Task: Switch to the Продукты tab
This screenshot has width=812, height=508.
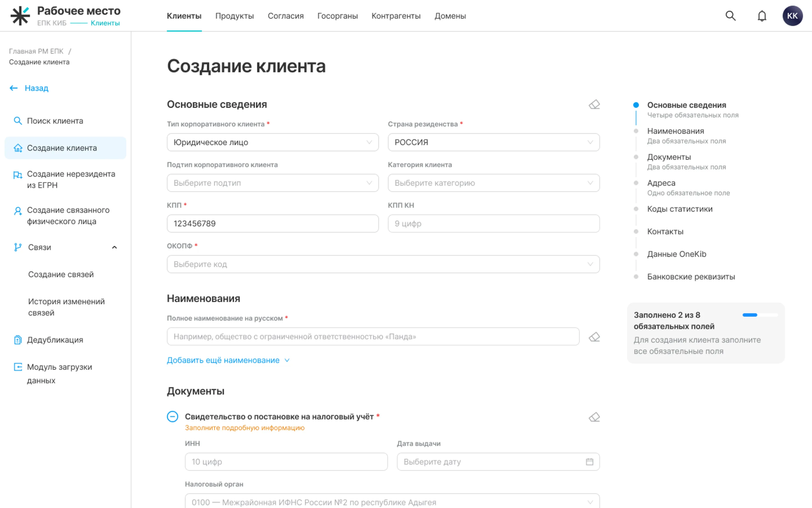Action: 235,16
